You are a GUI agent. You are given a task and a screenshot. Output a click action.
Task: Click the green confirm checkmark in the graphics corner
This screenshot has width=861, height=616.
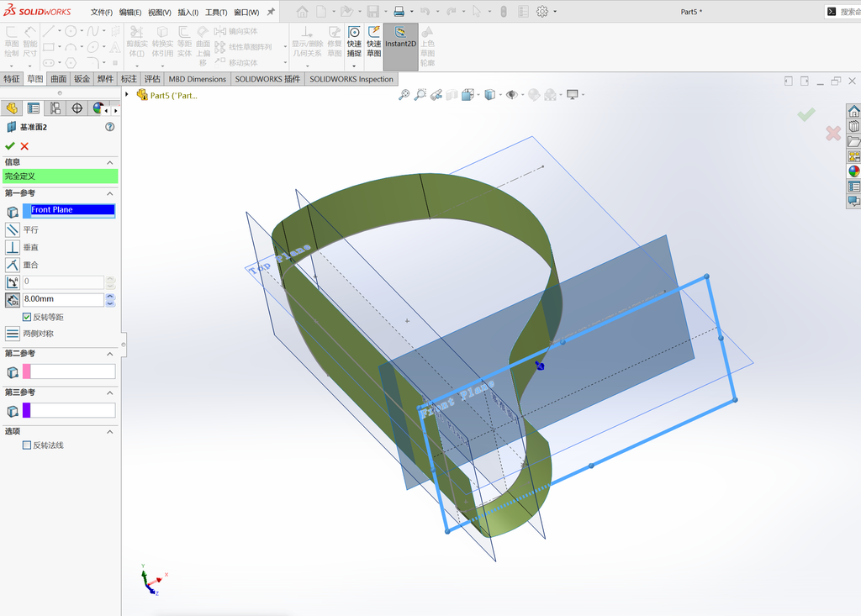coord(806,114)
